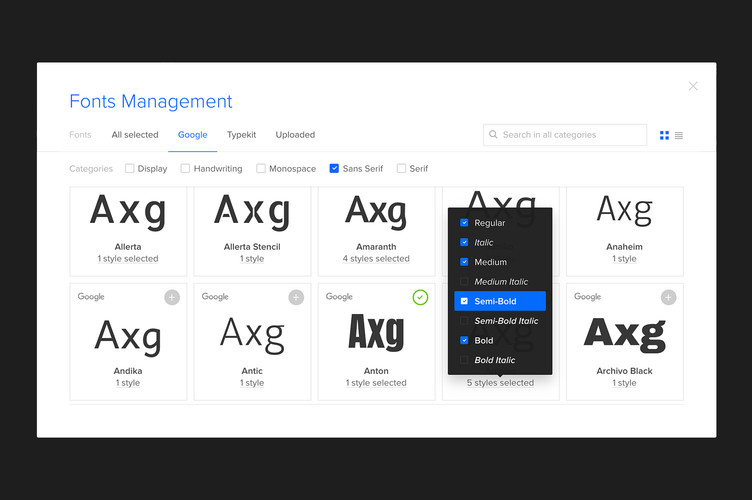Open Archivo Black's 1 style dropdown
This screenshot has height=500, width=752.
click(624, 383)
